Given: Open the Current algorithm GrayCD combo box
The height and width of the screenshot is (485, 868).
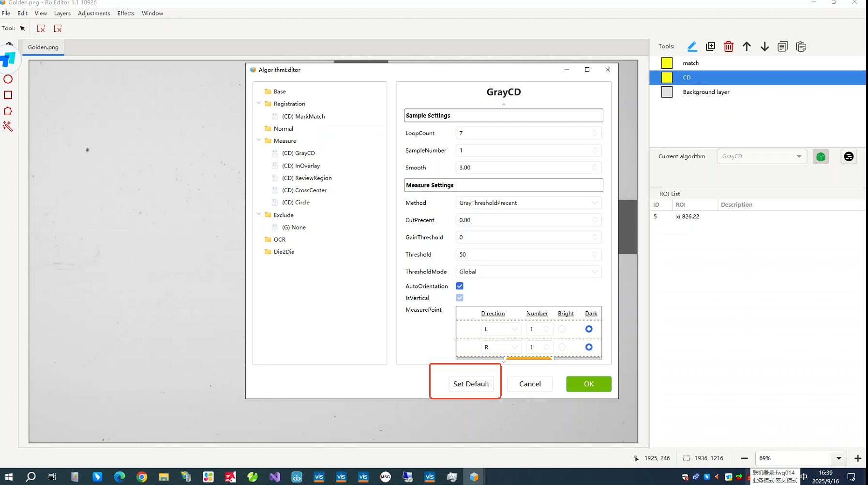Looking at the screenshot, I should click(762, 156).
